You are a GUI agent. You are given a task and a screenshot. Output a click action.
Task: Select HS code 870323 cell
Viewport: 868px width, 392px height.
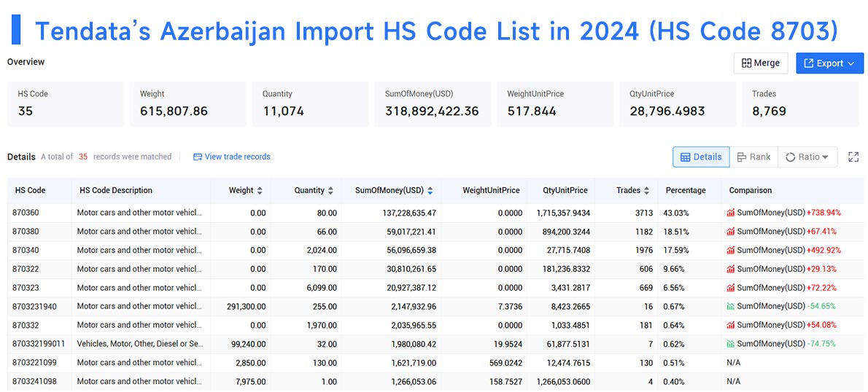point(24,288)
